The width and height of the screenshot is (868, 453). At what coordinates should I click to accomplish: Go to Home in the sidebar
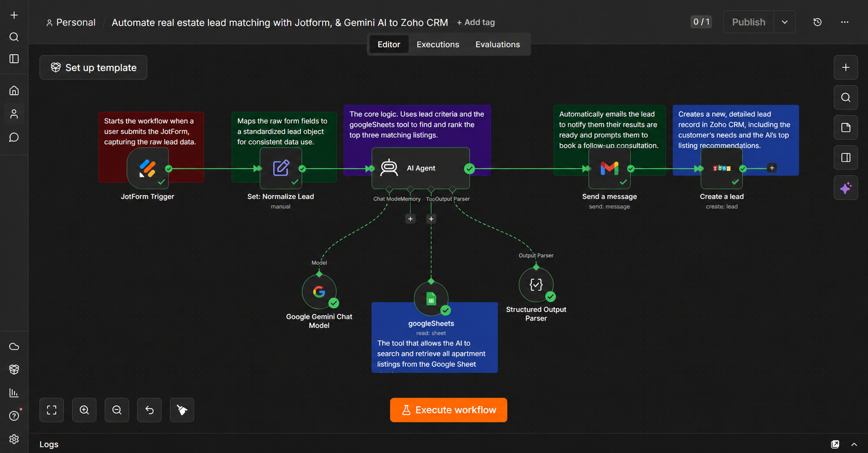coord(14,90)
